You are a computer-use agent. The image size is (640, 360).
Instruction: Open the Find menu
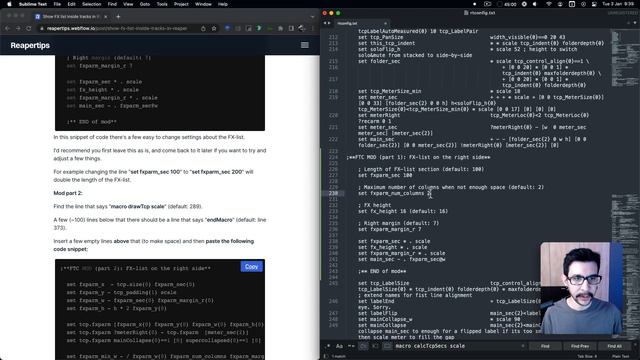[112, 4]
